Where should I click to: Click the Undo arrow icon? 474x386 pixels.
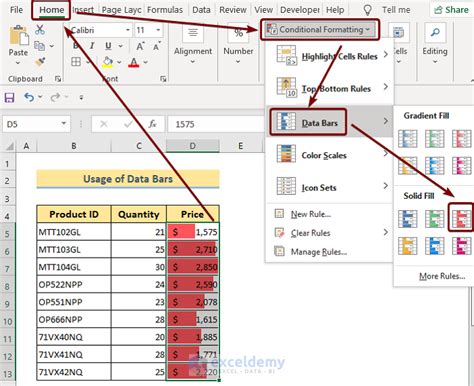pyautogui.click(x=29, y=97)
